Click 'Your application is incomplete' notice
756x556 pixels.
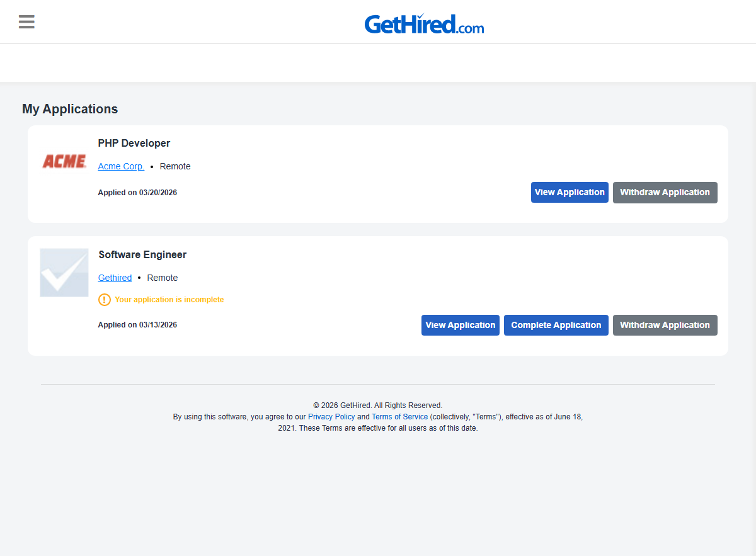(x=169, y=300)
